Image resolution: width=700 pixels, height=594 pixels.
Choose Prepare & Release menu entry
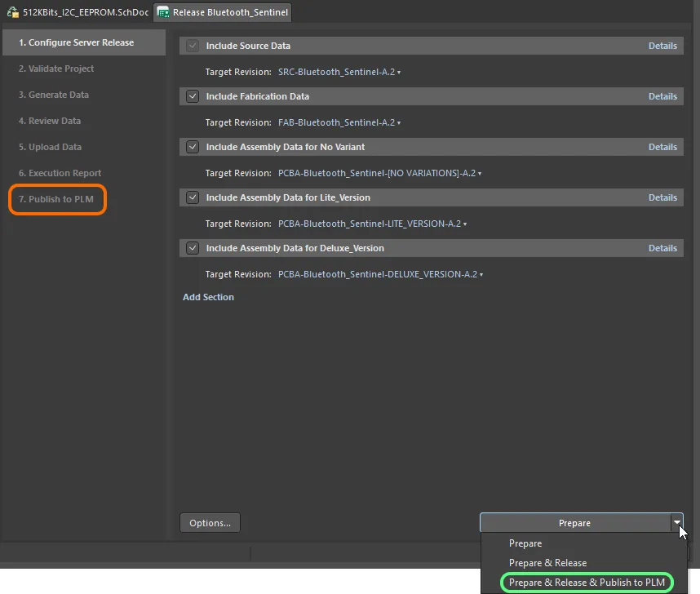coord(547,563)
